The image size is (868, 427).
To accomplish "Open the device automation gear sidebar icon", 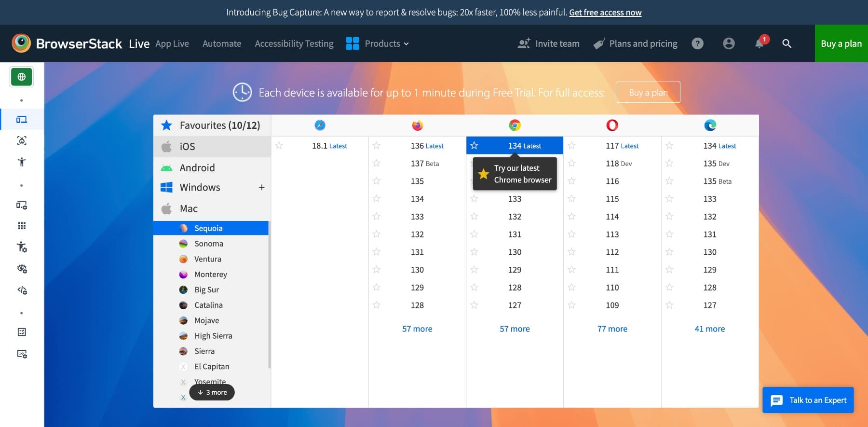I will [22, 205].
